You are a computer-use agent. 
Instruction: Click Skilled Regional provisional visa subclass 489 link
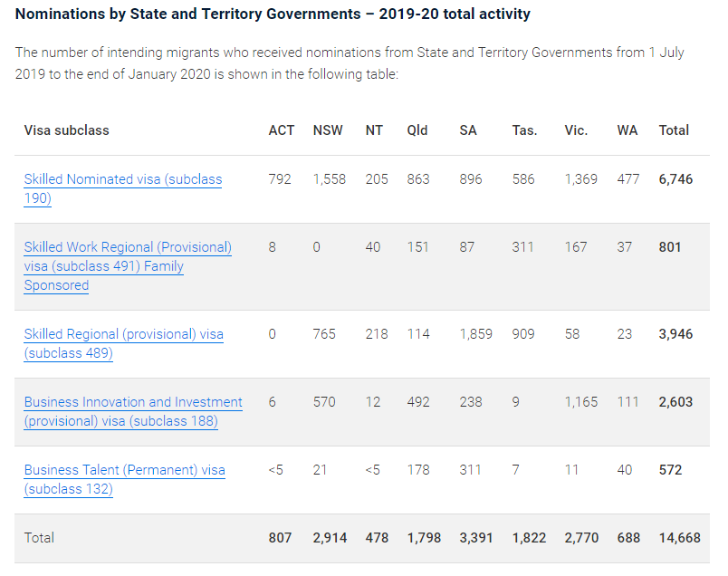pos(123,334)
